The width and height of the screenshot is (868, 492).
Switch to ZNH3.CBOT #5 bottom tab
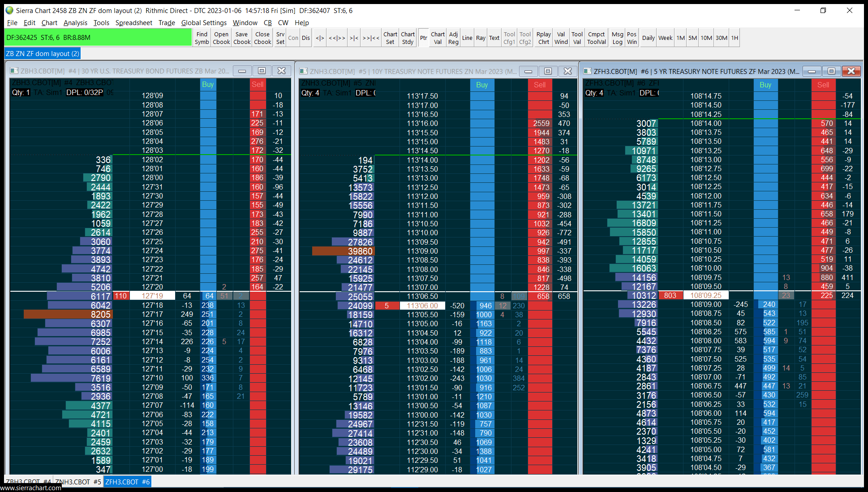(x=78, y=482)
